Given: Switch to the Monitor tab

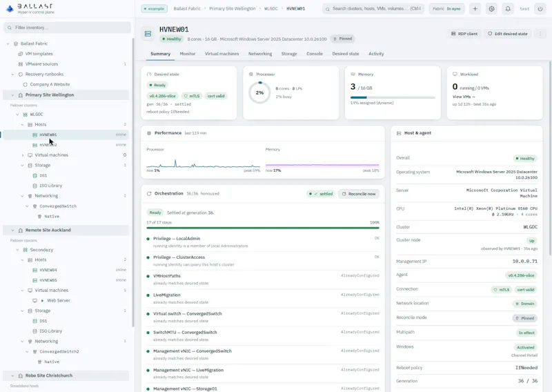Looking at the screenshot, I should tap(187, 54).
